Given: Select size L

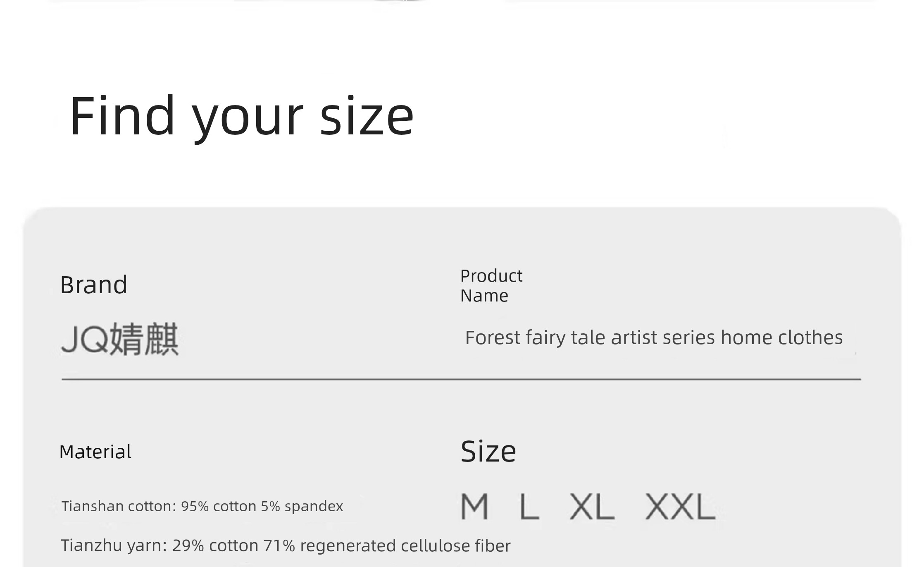Looking at the screenshot, I should point(529,506).
